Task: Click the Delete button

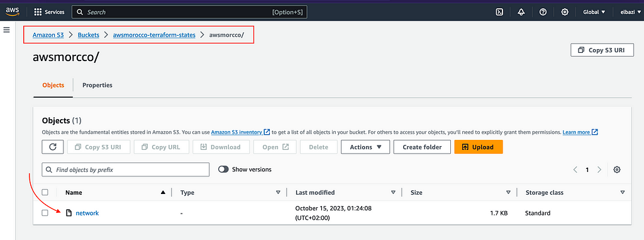Action: point(319,147)
